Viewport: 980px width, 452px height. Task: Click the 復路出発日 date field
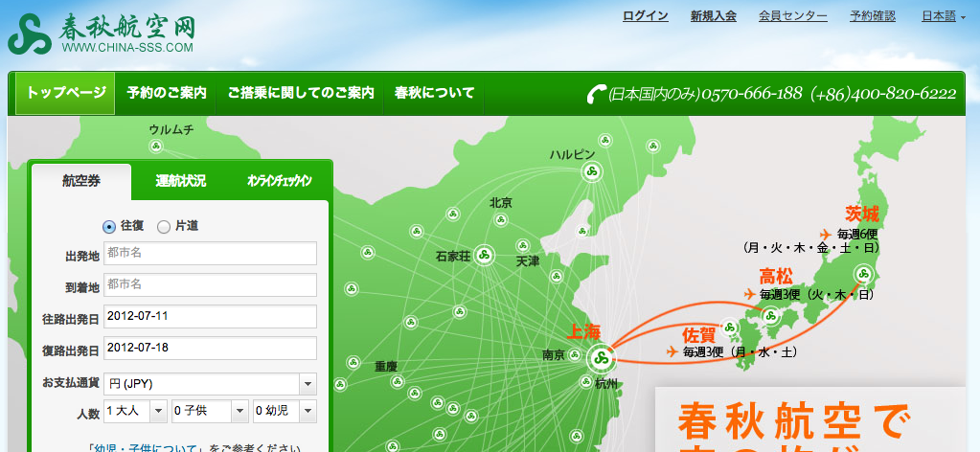tap(210, 348)
